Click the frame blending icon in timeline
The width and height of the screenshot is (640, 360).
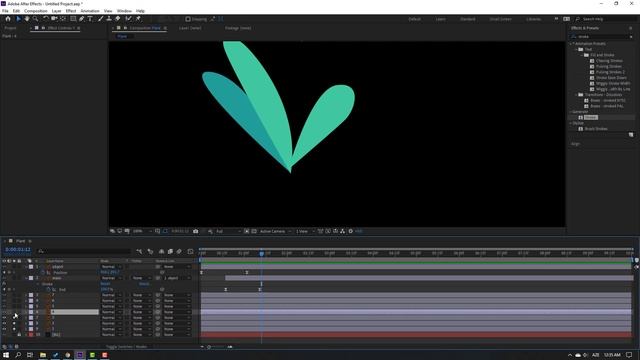point(170,251)
